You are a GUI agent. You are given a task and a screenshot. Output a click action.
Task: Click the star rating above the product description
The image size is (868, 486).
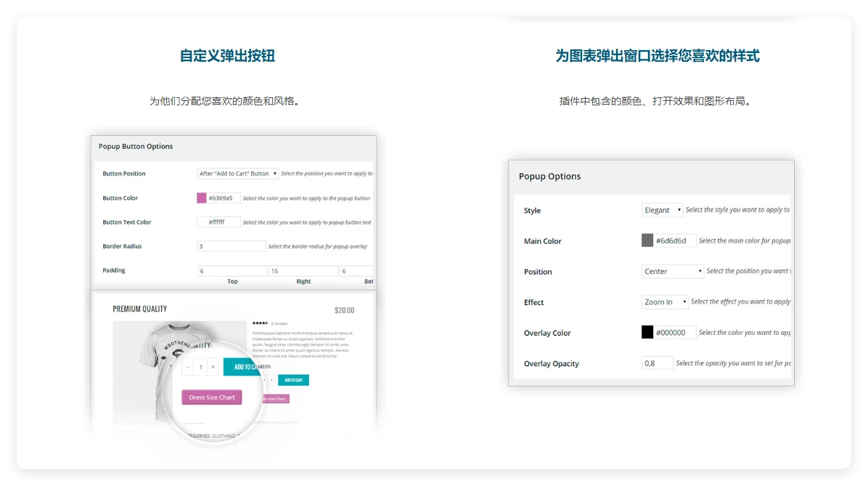(261, 323)
